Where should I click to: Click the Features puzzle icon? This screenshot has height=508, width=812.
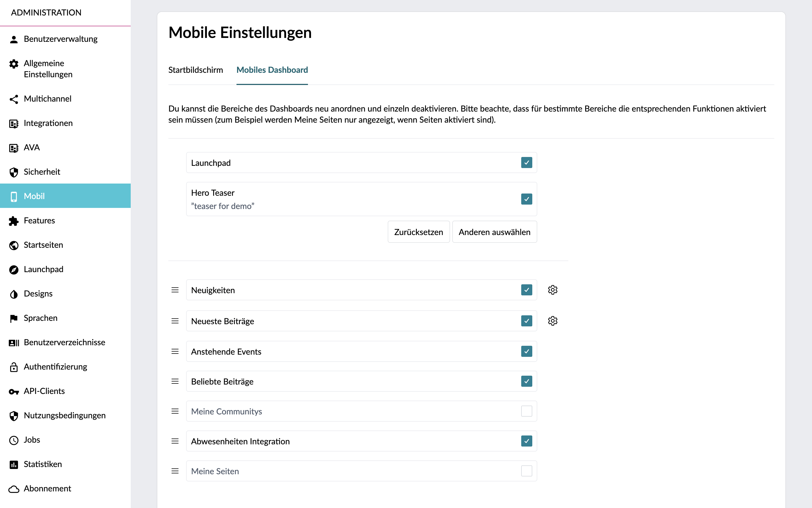[x=14, y=221]
